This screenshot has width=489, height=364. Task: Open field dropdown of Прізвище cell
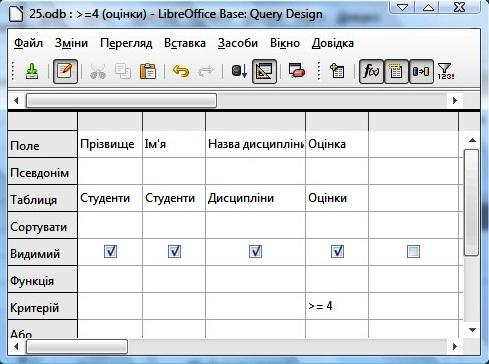click(110, 144)
